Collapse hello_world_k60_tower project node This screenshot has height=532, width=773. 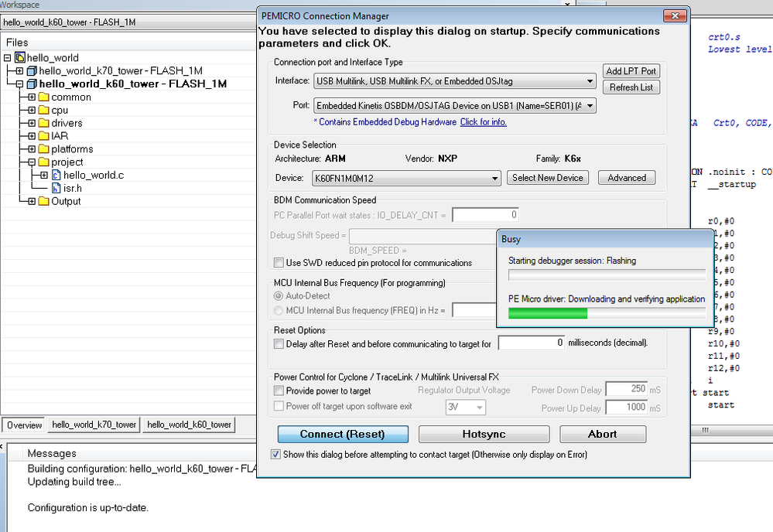point(19,84)
